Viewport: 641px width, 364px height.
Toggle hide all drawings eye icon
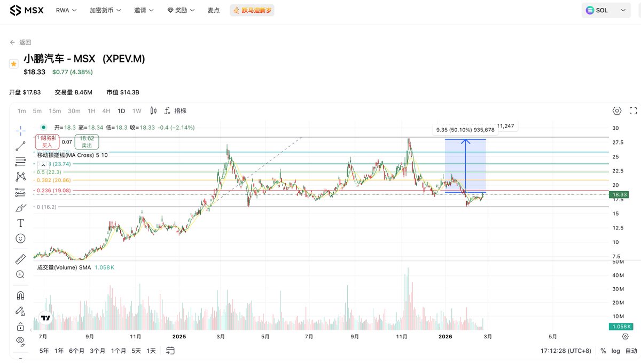(20, 341)
